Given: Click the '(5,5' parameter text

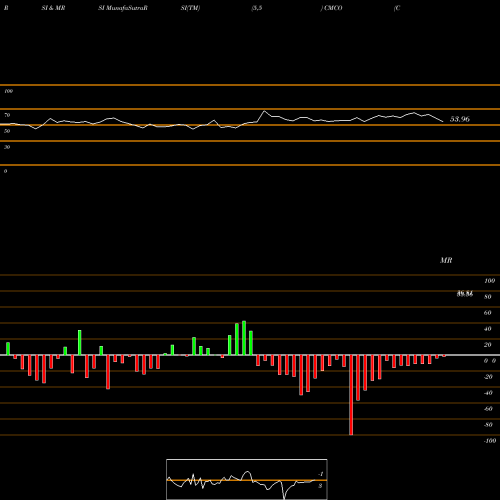Looking at the screenshot, I should (257, 8).
